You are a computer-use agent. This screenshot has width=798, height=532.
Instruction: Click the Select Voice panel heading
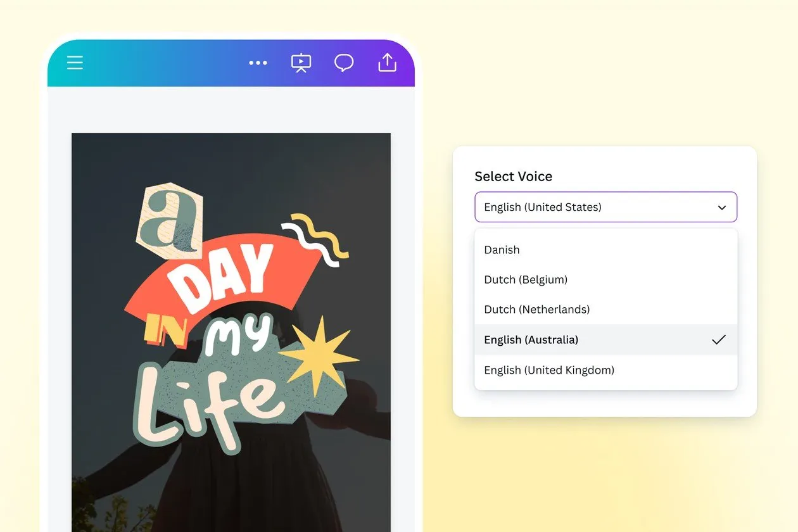tap(513, 176)
